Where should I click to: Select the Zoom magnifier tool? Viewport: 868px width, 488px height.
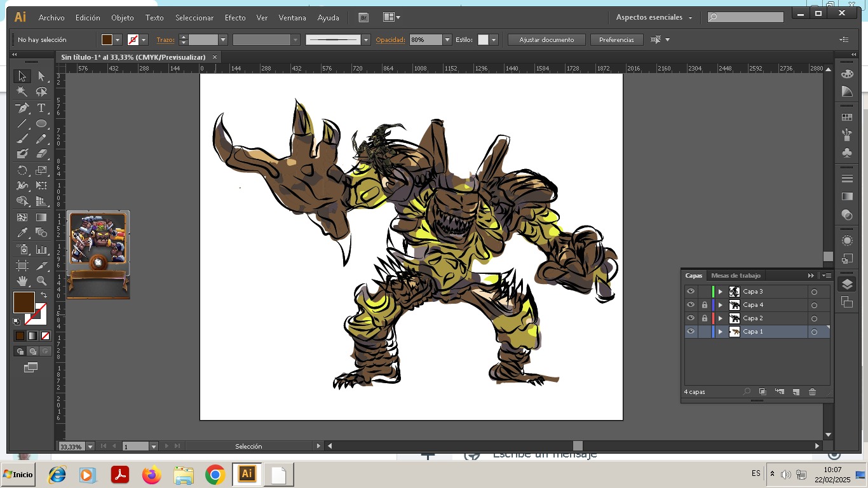(41, 280)
